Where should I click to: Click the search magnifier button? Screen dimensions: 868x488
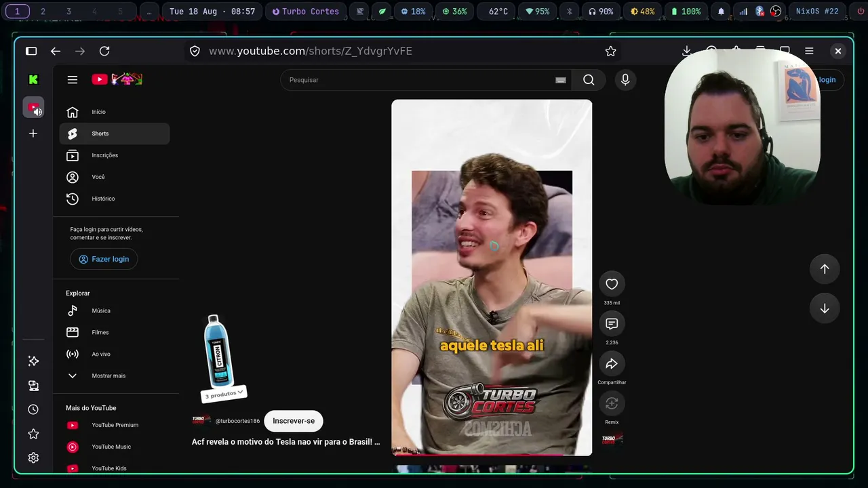coord(589,80)
